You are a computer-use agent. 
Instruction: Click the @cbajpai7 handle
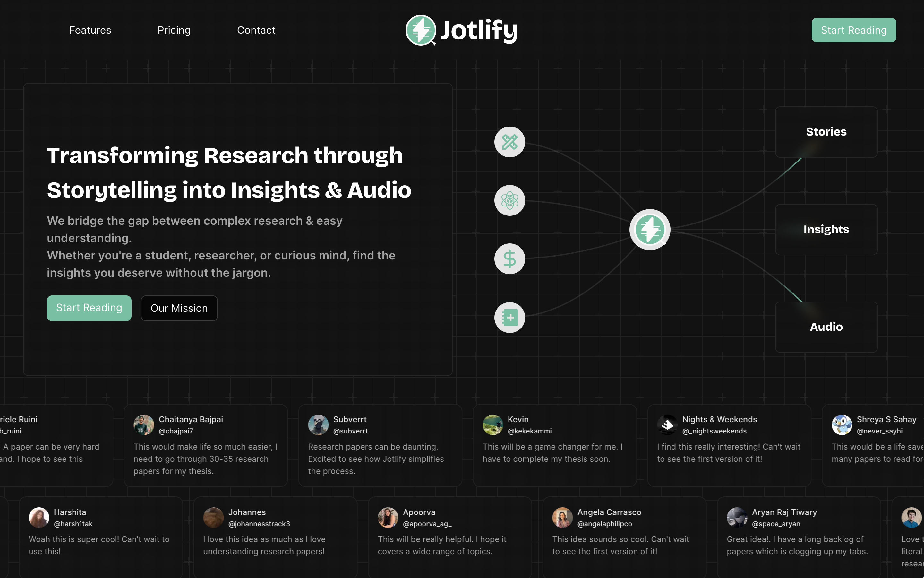coord(176,431)
